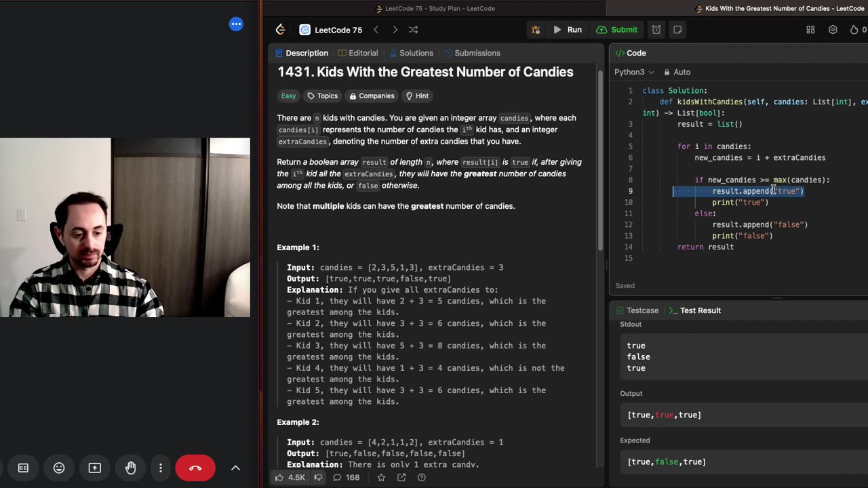Open the LeetCode logo home link
Image resolution: width=868 pixels, height=488 pixels.
click(x=280, y=30)
